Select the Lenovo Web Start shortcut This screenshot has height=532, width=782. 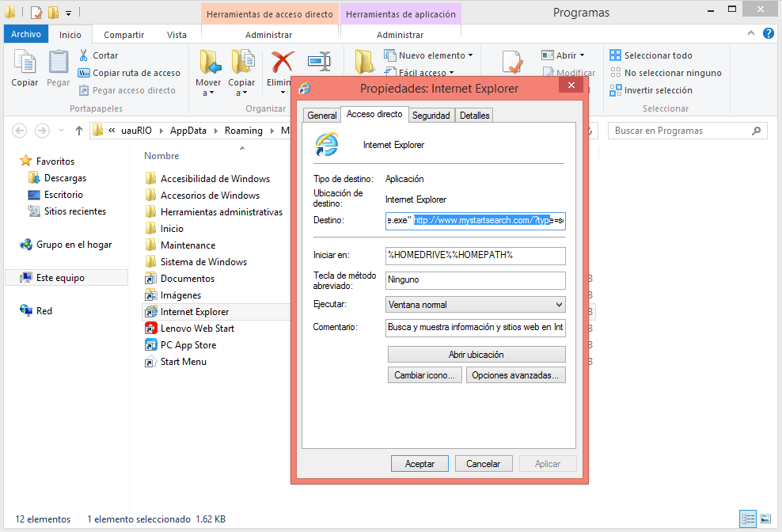197,329
